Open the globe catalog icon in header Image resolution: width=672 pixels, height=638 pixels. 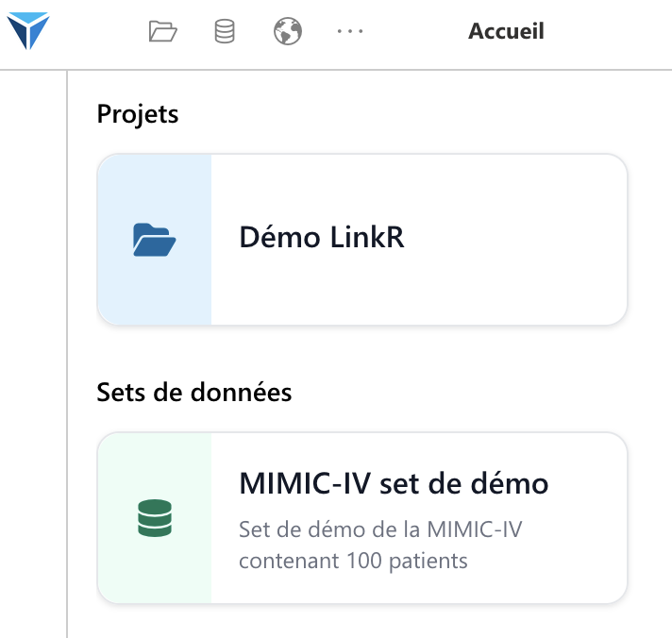click(288, 31)
